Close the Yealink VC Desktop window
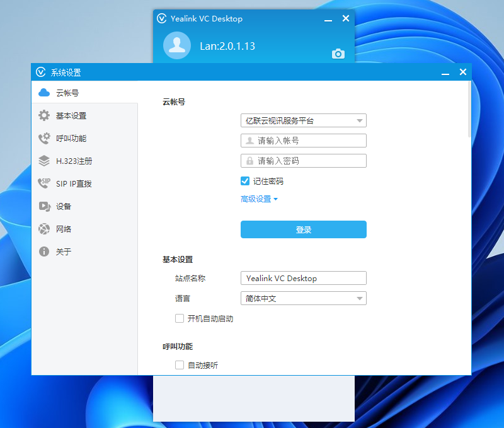Screen dimensions: 504x428 (x=346, y=18)
